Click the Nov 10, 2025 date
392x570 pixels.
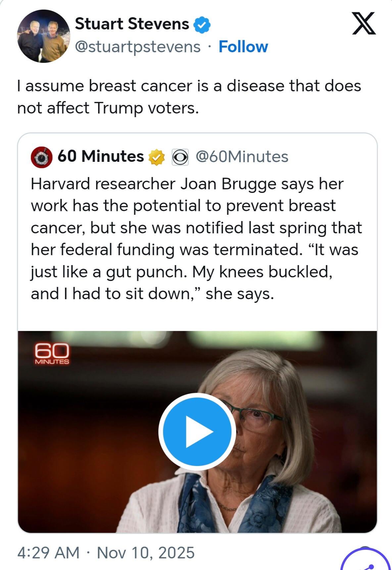[146, 552]
